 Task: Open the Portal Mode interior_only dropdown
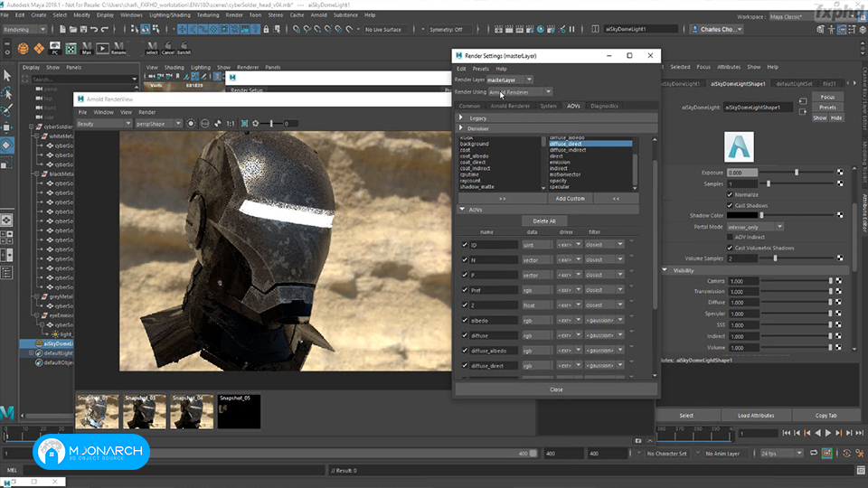click(755, 227)
